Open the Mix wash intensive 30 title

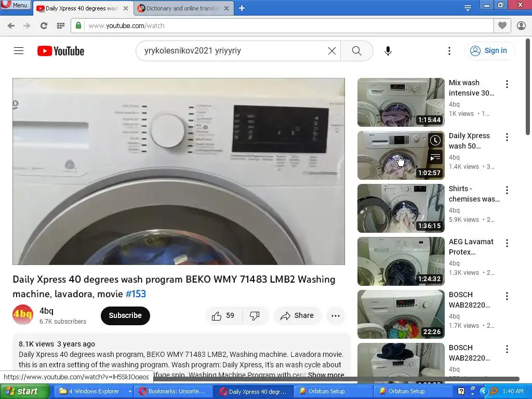(471, 88)
